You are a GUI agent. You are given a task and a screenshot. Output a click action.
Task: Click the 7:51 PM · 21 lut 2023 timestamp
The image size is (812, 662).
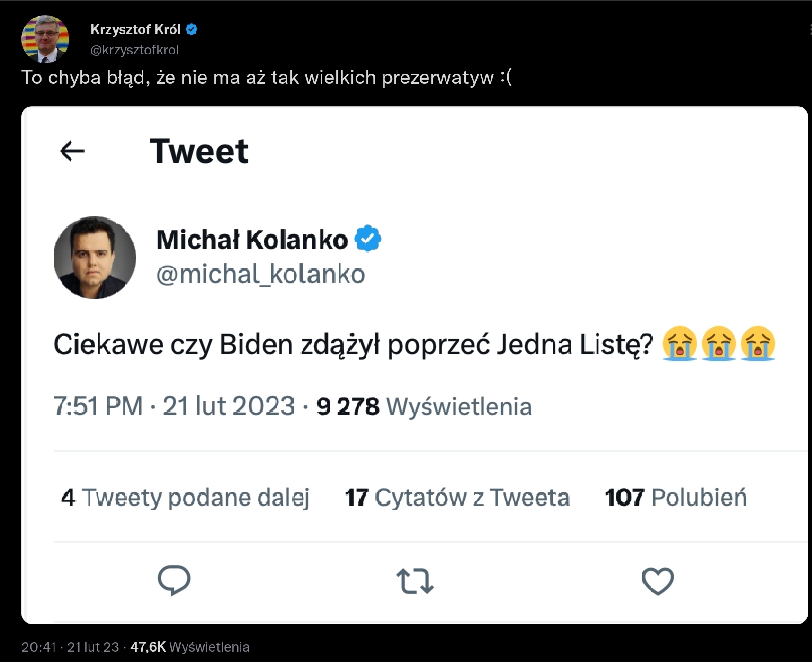coord(174,406)
